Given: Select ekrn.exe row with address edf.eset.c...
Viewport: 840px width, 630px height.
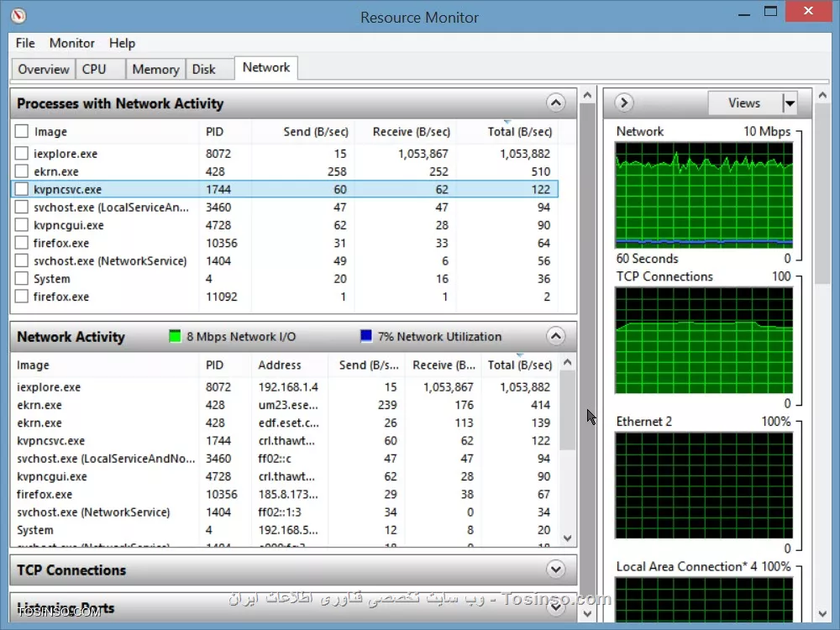Looking at the screenshot, I should point(286,423).
